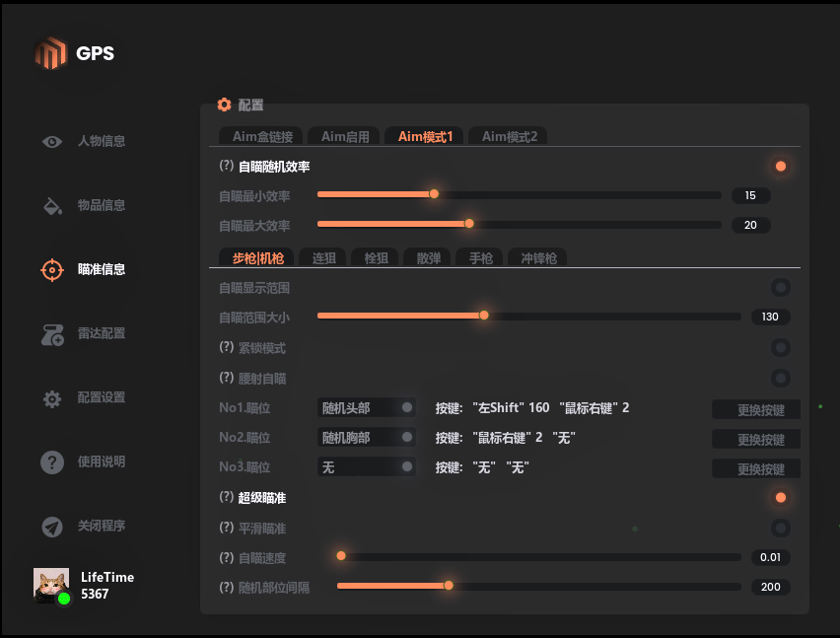Click the 配置设置 gear icon
The width and height of the screenshot is (840, 638).
pyautogui.click(x=51, y=397)
